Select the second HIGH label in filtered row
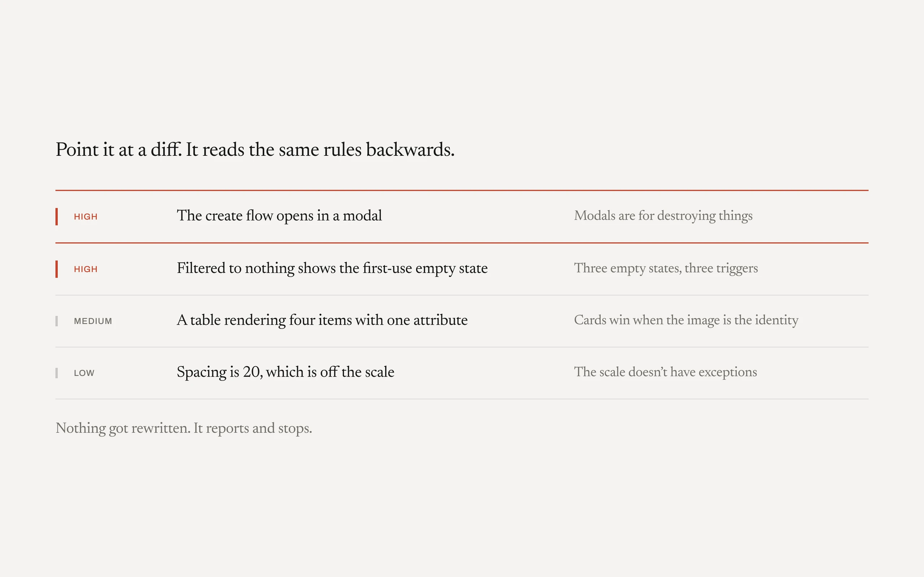Image resolution: width=924 pixels, height=577 pixels. (86, 269)
